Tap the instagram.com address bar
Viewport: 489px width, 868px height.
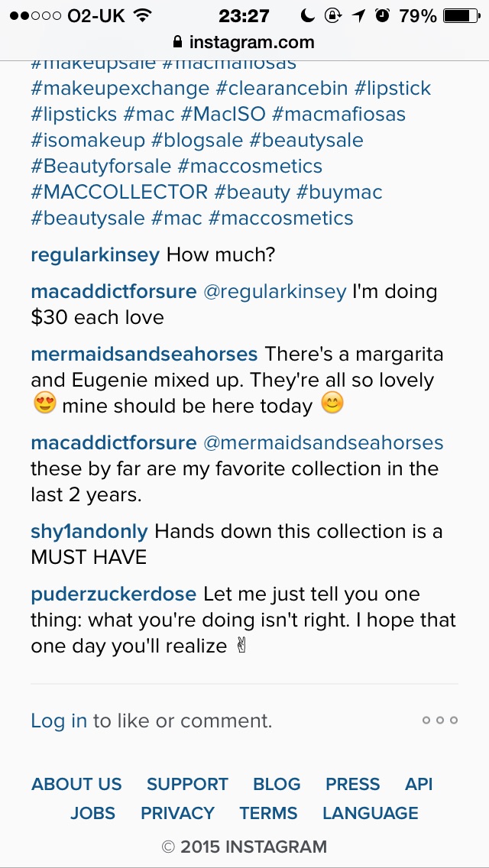click(244, 42)
